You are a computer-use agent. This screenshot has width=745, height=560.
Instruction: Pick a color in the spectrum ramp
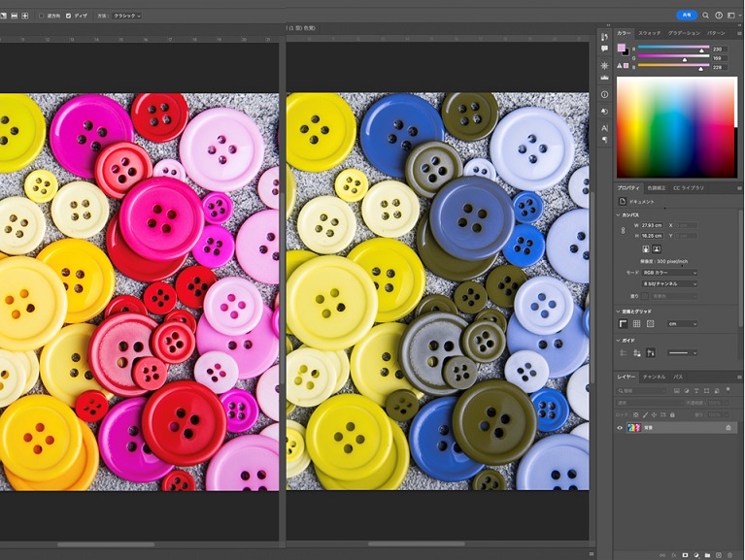677,127
